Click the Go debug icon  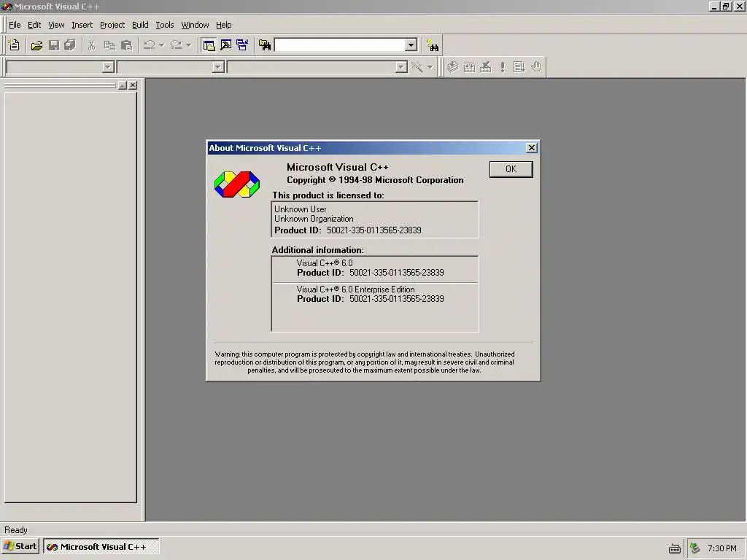pos(519,67)
